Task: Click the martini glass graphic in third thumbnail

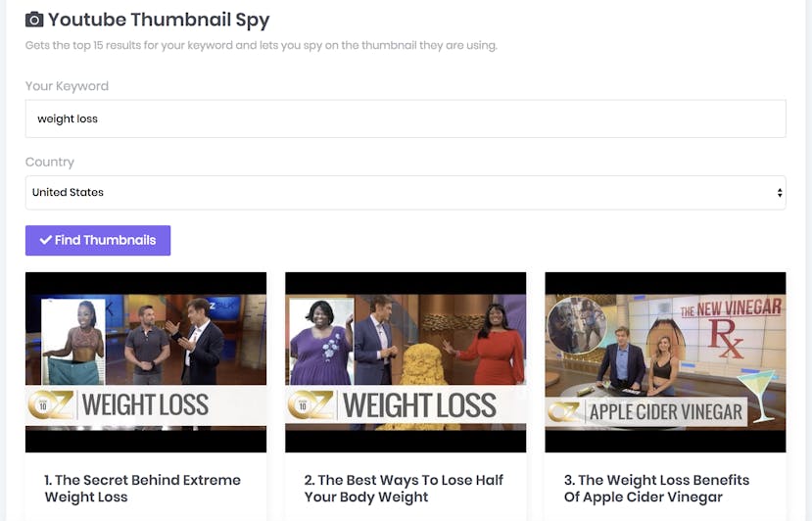Action: pyautogui.click(x=757, y=397)
